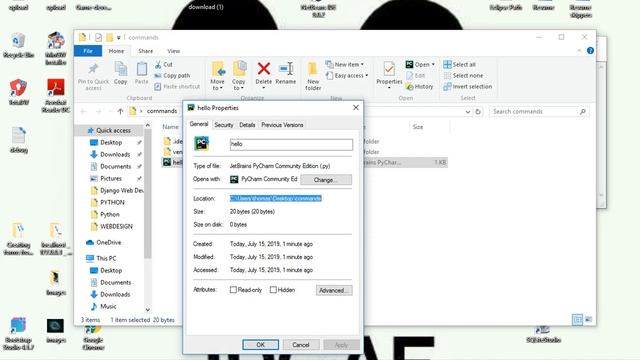
Task: Switch to the Share ribbon tab
Action: coord(145,51)
